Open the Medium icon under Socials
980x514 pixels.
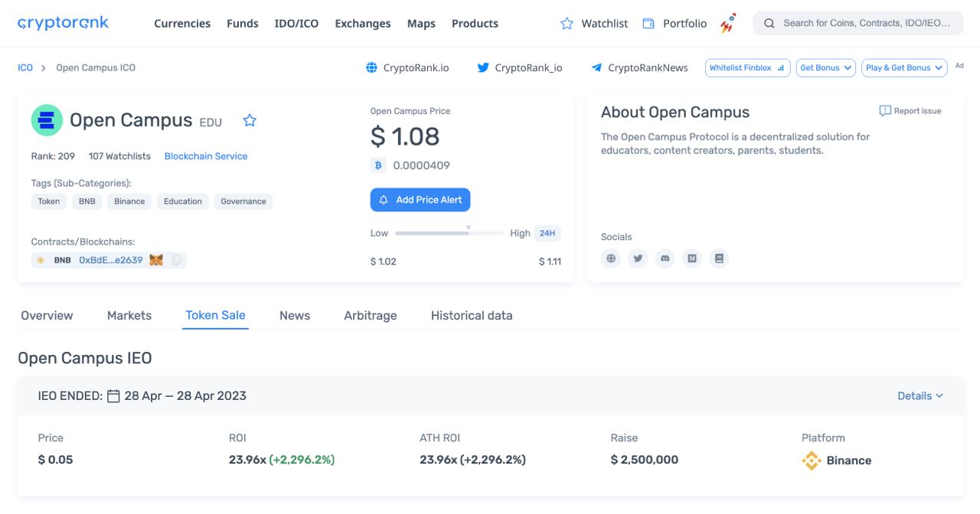692,259
